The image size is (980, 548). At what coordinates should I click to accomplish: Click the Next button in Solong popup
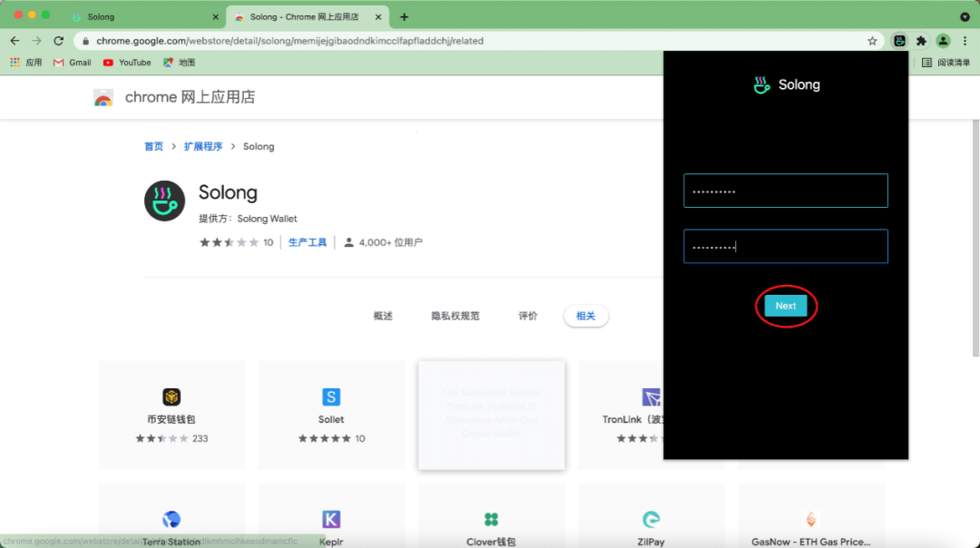click(x=786, y=306)
